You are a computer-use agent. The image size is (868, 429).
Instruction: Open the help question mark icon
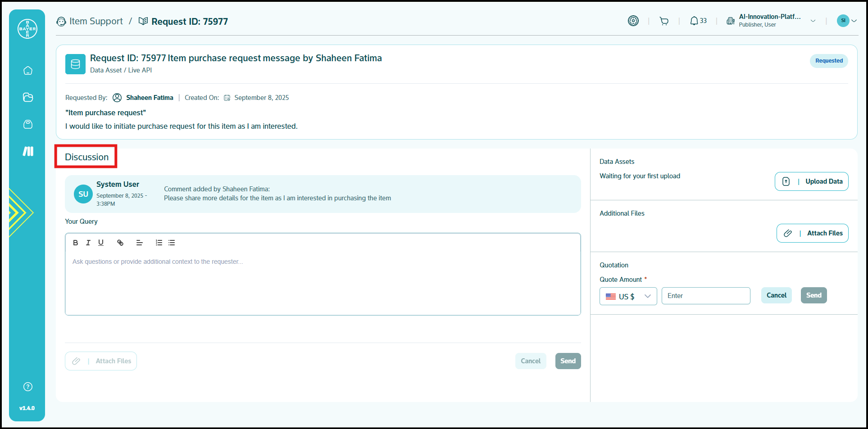pos(28,387)
